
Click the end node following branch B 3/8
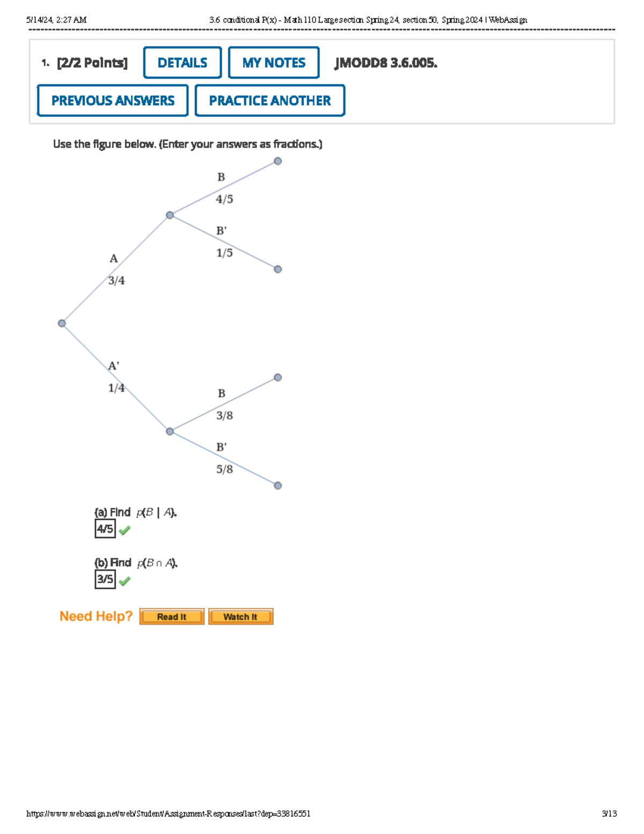point(277,377)
